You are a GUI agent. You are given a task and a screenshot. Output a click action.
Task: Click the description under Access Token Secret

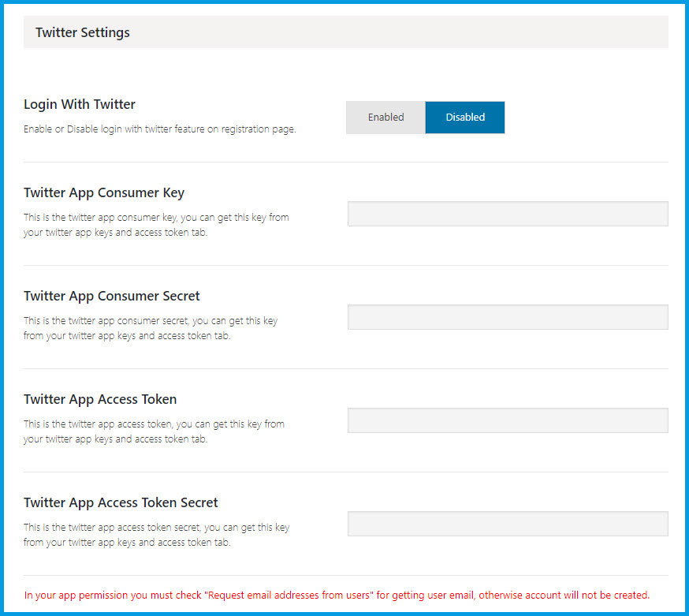tap(157, 535)
